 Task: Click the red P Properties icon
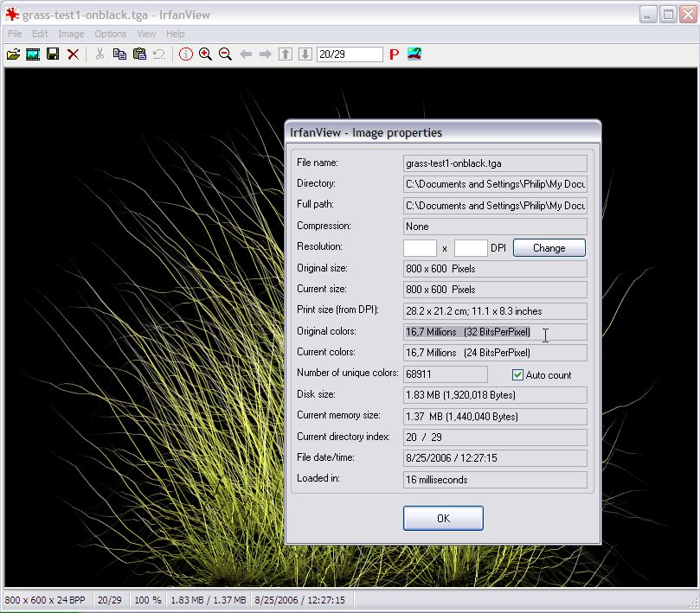(x=394, y=54)
